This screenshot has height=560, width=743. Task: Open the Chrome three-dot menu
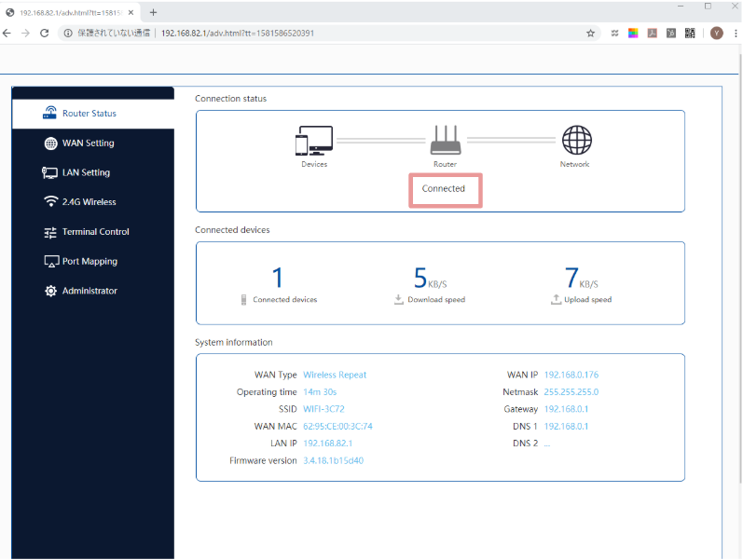click(x=736, y=34)
